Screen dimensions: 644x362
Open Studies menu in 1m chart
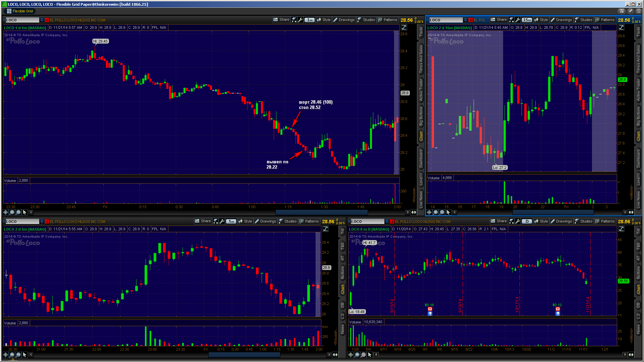point(366,20)
